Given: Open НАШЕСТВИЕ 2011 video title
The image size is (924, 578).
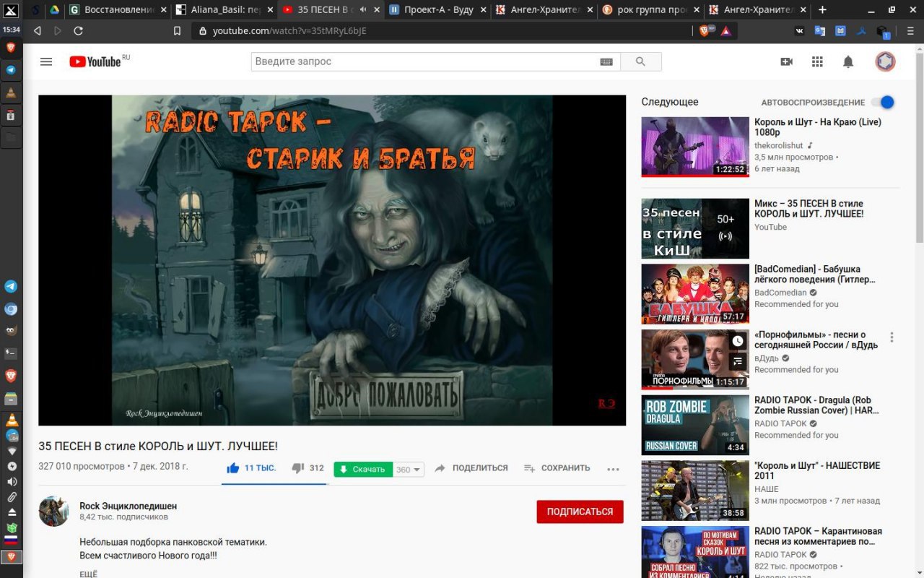Looking at the screenshot, I should tap(817, 470).
